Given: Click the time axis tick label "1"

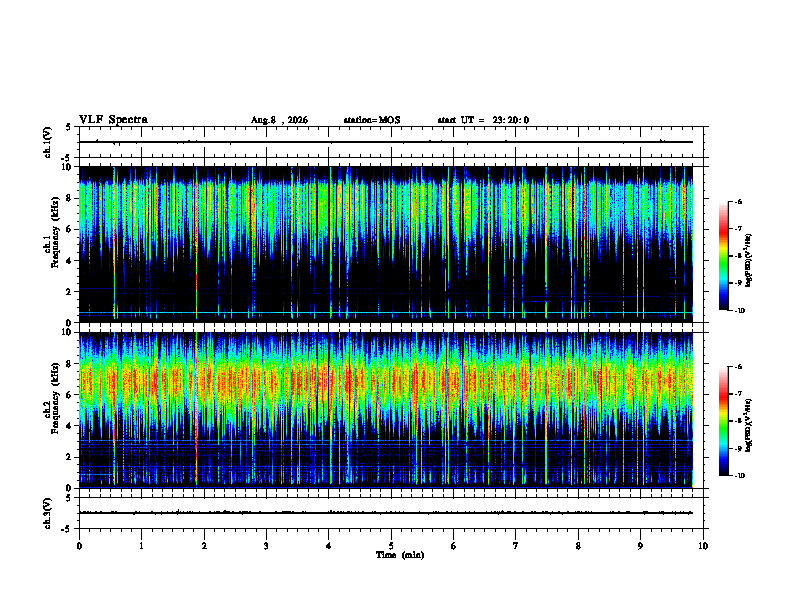Looking at the screenshot, I should tap(141, 546).
